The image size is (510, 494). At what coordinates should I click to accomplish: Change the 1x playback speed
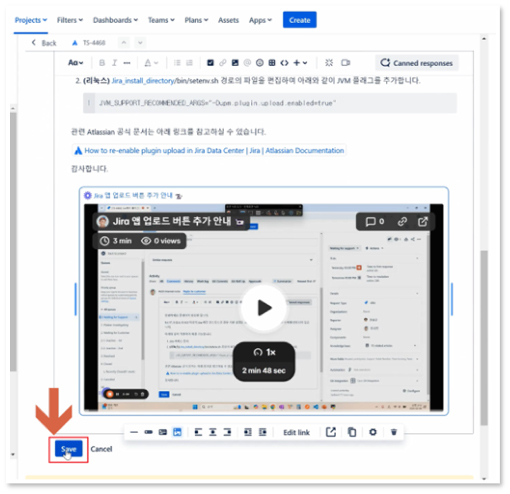pos(264,352)
